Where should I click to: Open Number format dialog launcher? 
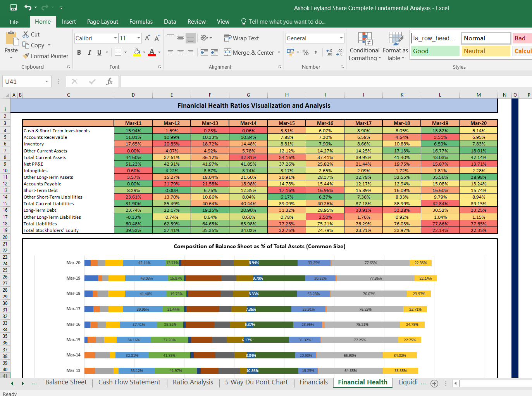coord(342,67)
